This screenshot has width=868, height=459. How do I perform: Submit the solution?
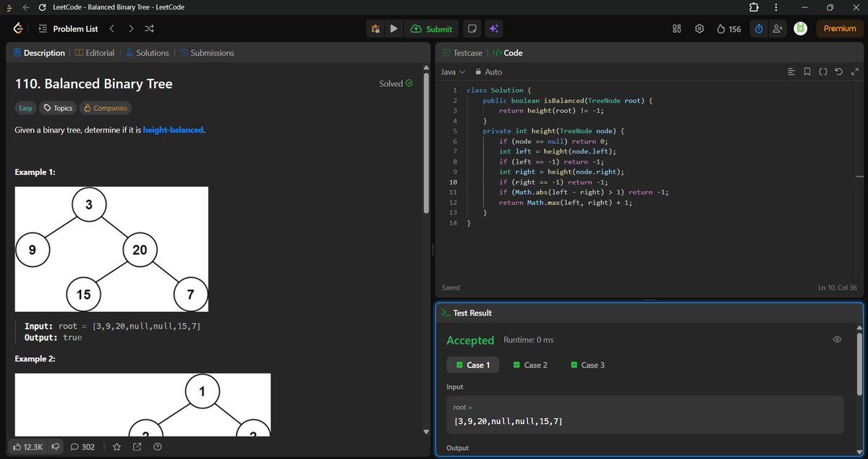(431, 29)
